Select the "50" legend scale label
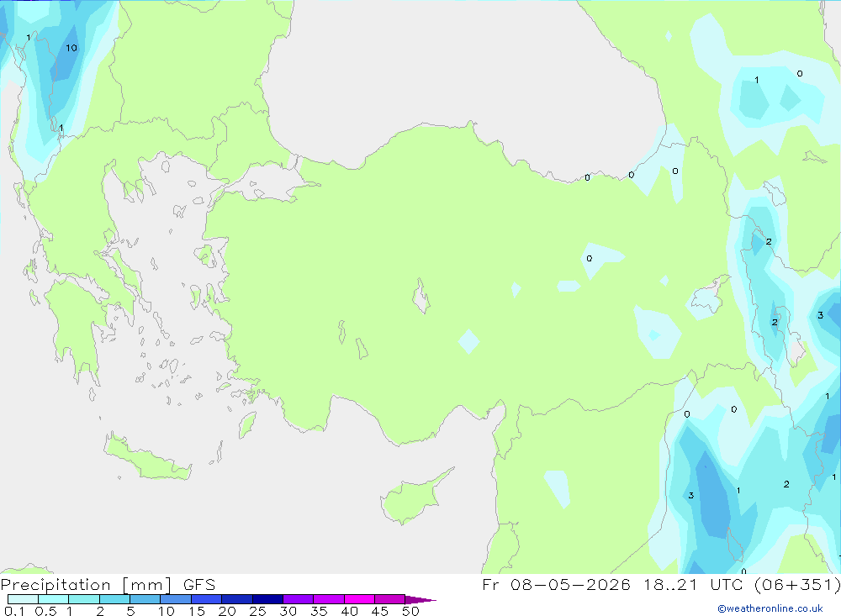The image size is (841, 616). click(410, 611)
